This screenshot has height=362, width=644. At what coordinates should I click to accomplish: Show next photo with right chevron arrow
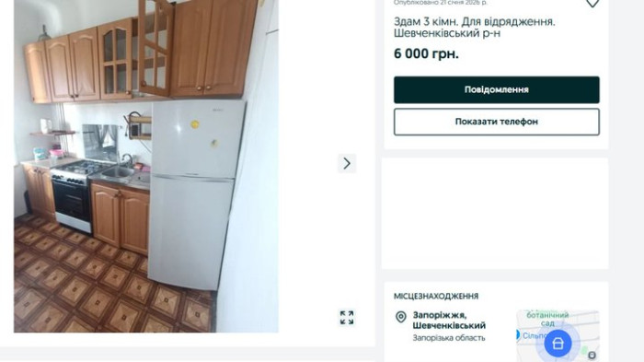[347, 164]
